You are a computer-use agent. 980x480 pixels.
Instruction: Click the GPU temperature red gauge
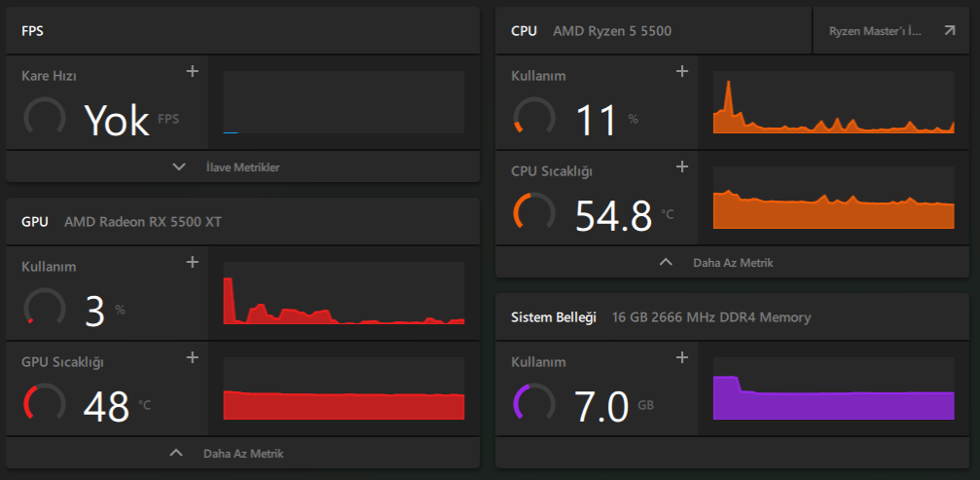45,402
